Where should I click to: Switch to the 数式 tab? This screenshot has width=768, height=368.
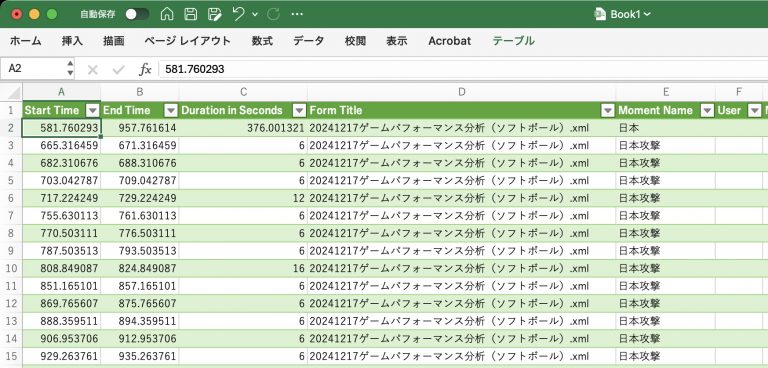tap(262, 41)
